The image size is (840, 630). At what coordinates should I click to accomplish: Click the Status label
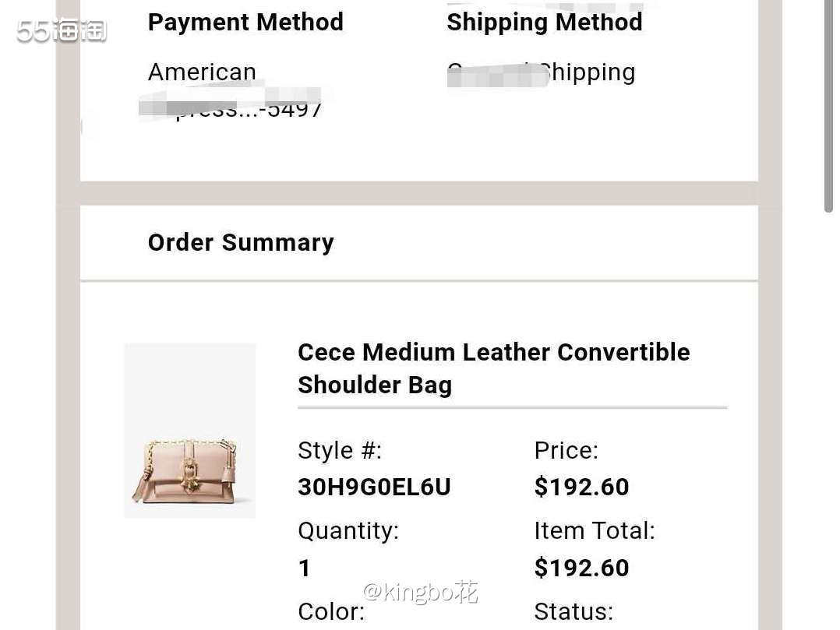(574, 612)
